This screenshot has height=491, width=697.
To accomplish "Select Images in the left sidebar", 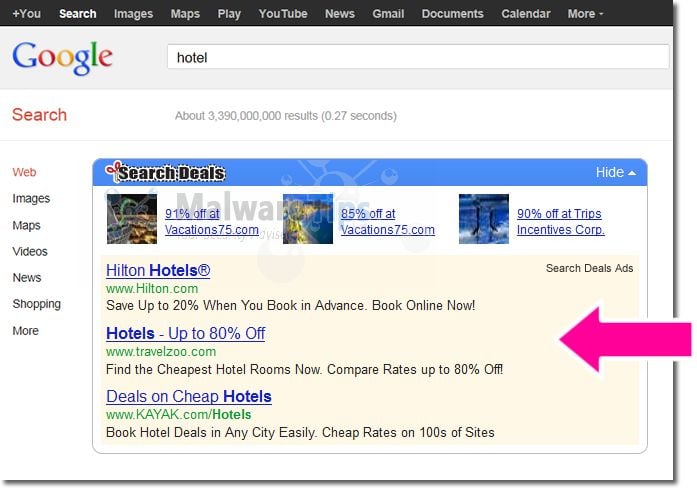I will pos(31,198).
